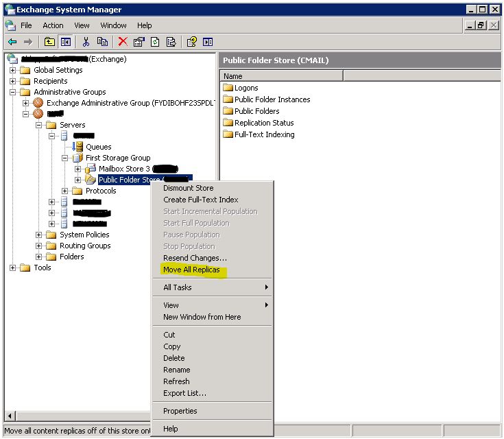Select Public Folders in the right pane

point(257,111)
